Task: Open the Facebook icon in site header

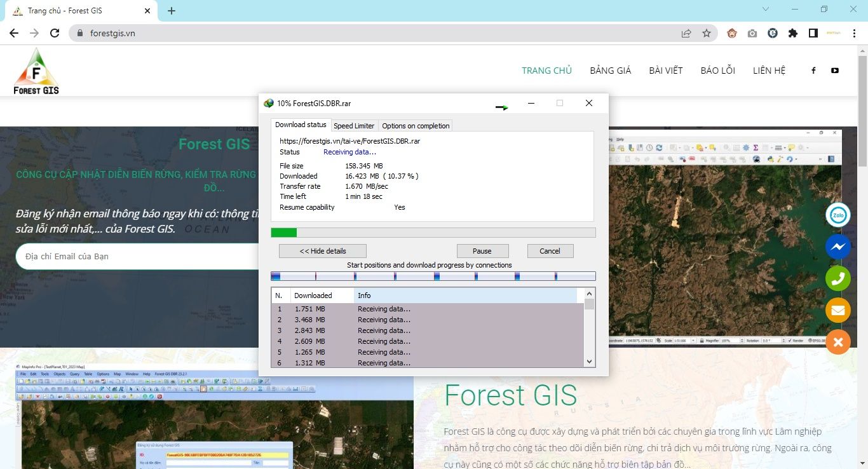Action: tap(813, 71)
